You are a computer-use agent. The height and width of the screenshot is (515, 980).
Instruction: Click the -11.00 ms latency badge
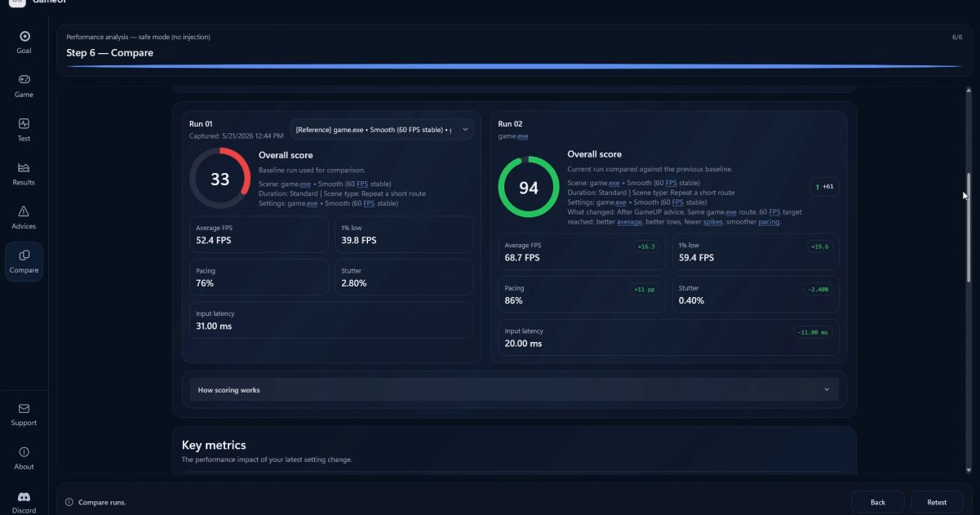pos(814,332)
